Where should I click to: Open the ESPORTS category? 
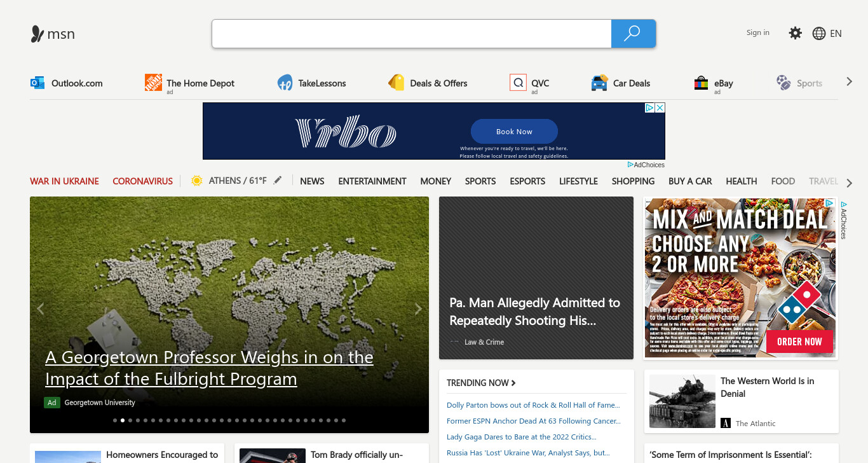(x=527, y=181)
